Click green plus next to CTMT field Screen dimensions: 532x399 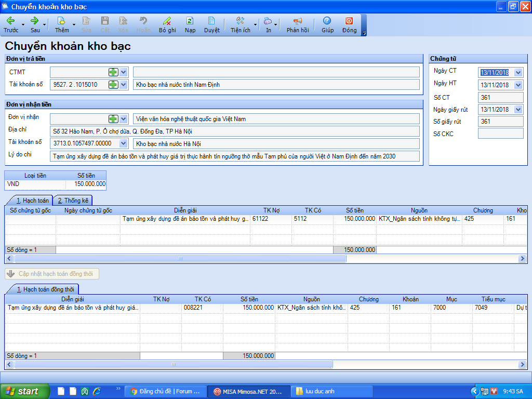113,72
